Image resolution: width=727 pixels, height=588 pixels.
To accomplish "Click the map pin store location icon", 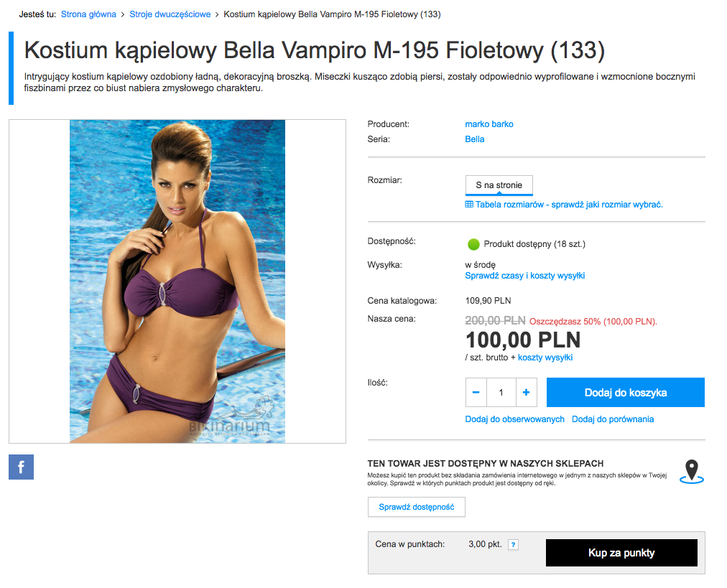I will coord(691,472).
